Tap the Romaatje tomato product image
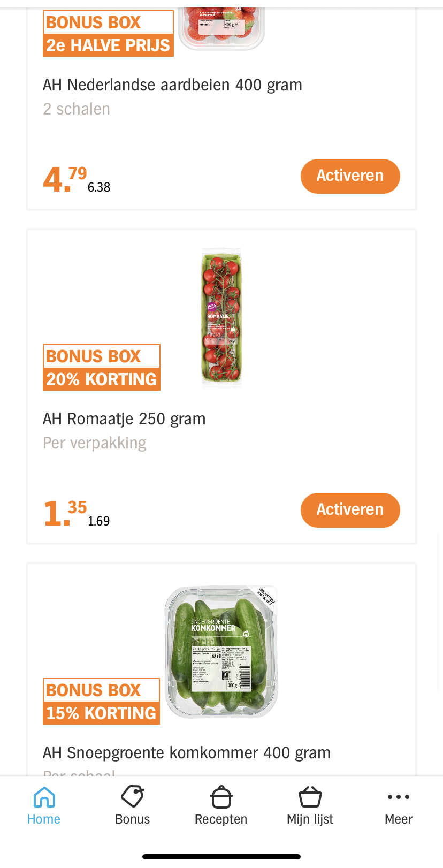443x868 pixels. (221, 318)
